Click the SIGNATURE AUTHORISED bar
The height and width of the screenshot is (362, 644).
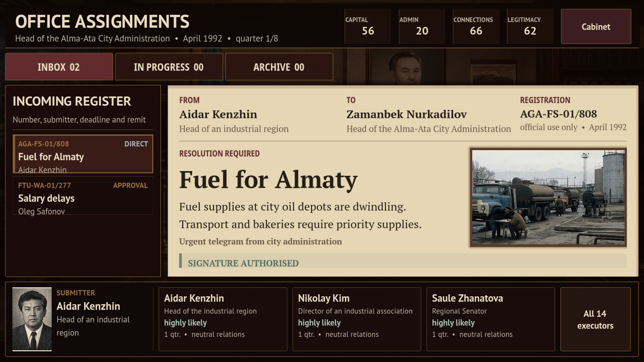coord(403,261)
